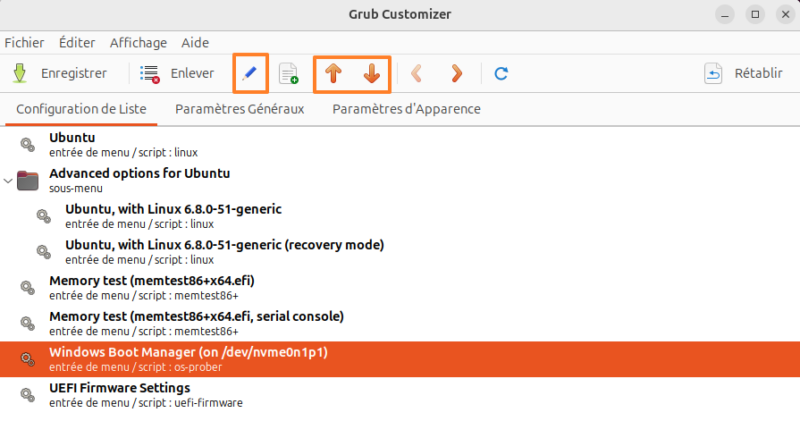Select the Ubuntu menu entry
Image resolution: width=800 pixels, height=421 pixels.
pyautogui.click(x=400, y=145)
